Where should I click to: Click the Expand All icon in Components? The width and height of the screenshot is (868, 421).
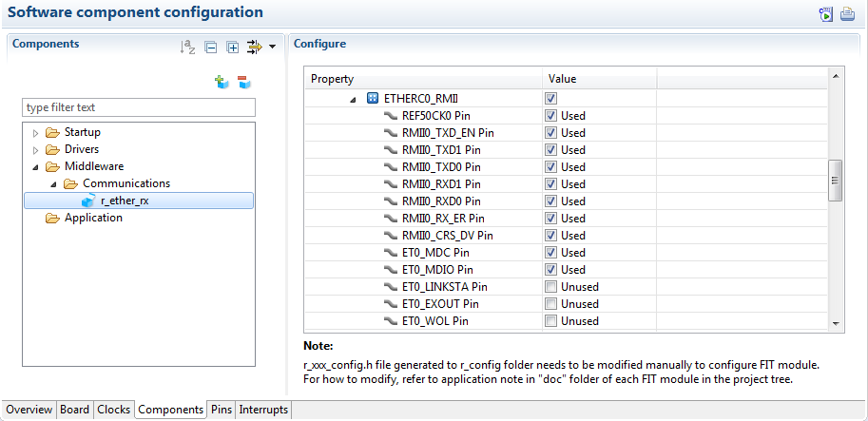[x=232, y=46]
